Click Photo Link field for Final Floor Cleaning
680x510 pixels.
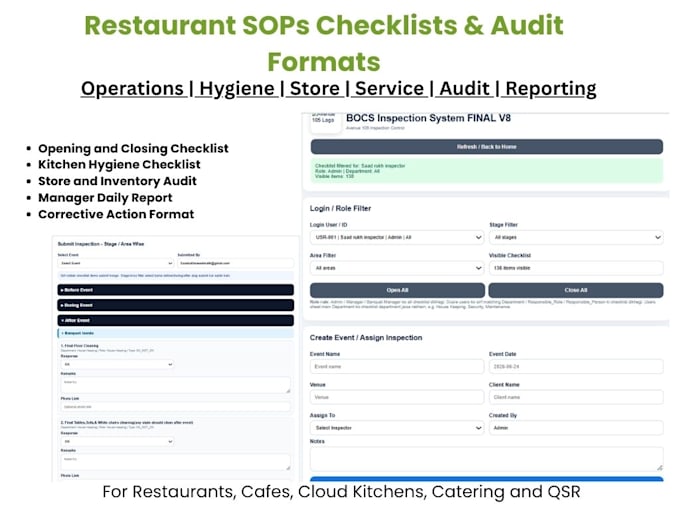176,407
